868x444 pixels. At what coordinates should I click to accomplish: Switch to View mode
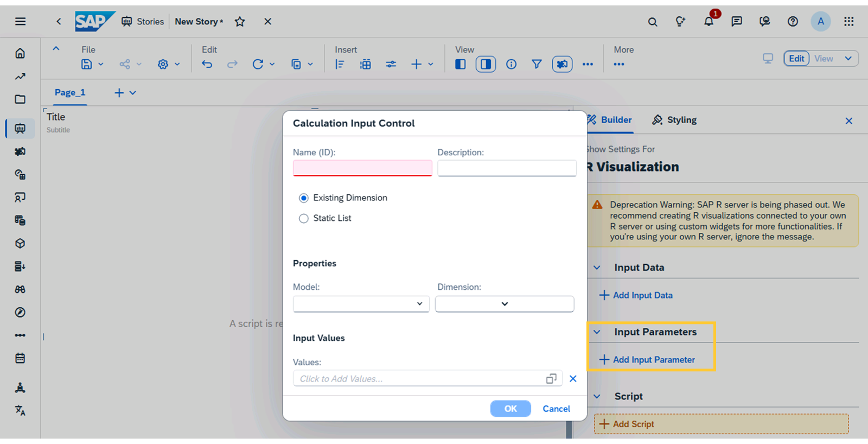[x=824, y=59]
